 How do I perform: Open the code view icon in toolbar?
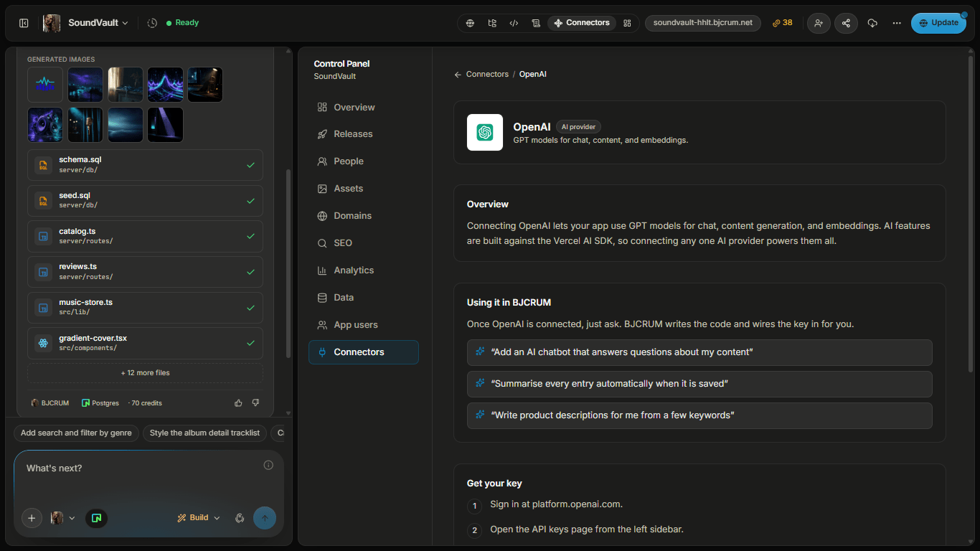pos(514,23)
